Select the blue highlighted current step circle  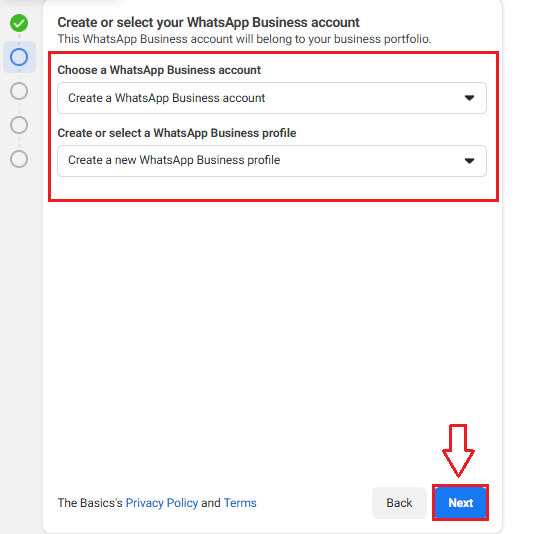(x=19, y=57)
